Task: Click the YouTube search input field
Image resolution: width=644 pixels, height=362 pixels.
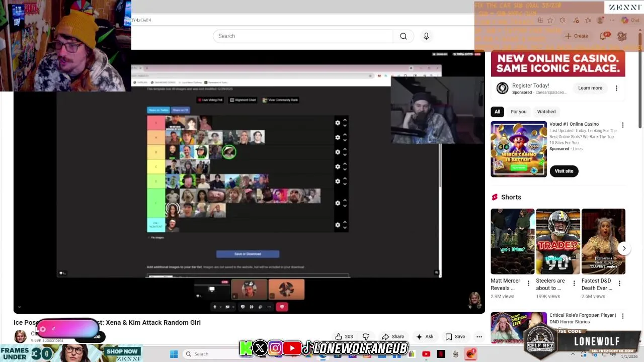Action: 303,36
